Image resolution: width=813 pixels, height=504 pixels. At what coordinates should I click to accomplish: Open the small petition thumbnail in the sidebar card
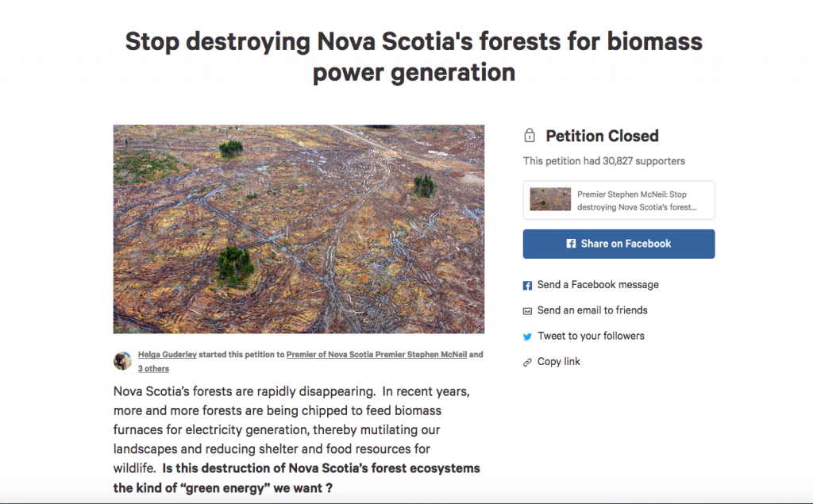550,200
